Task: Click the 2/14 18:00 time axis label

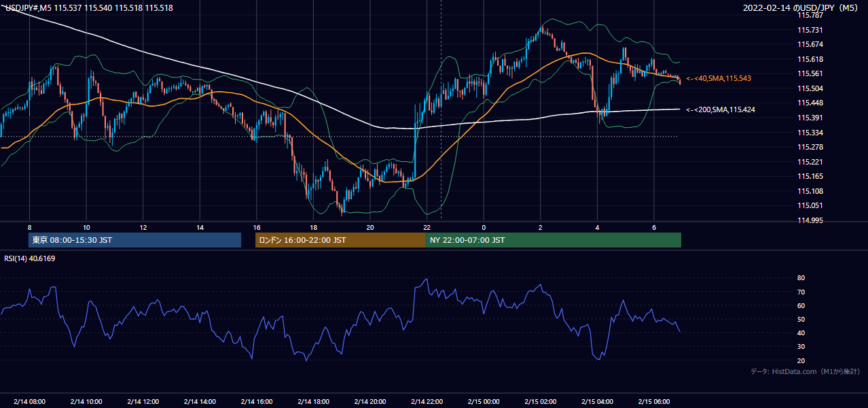Action: (x=314, y=401)
